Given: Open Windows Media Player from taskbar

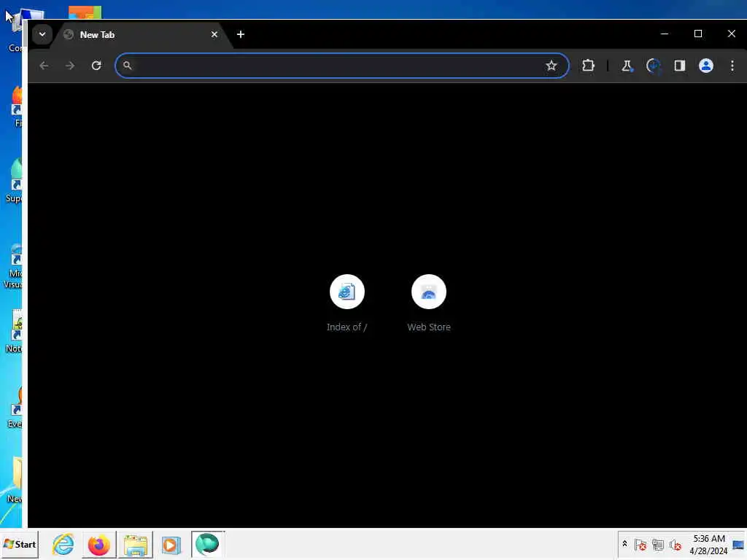Looking at the screenshot, I should 171,544.
